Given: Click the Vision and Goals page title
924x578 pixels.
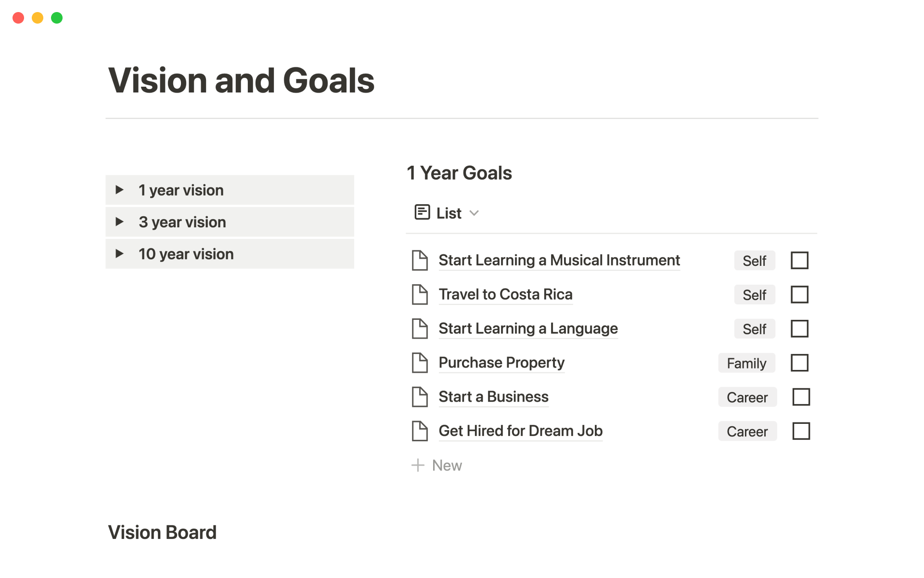Looking at the screenshot, I should click(241, 80).
